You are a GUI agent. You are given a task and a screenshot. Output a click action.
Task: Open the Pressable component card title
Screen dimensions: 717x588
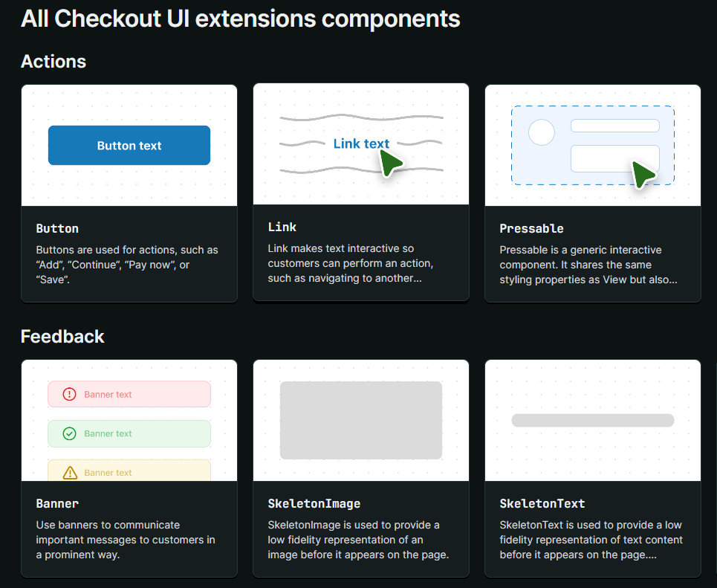531,228
